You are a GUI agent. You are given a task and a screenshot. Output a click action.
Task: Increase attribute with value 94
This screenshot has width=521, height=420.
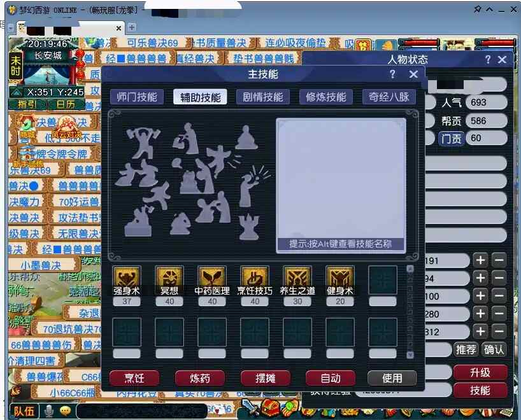pyautogui.click(x=480, y=278)
